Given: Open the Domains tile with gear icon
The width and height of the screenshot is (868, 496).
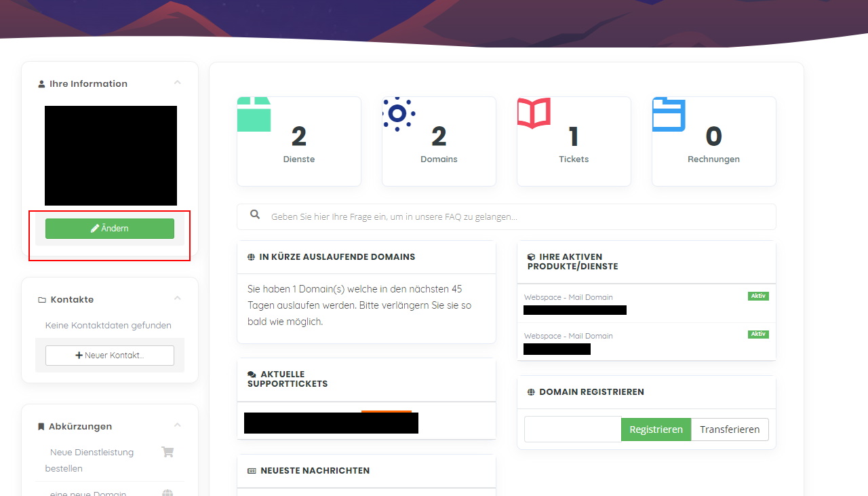Looking at the screenshot, I should click(439, 141).
